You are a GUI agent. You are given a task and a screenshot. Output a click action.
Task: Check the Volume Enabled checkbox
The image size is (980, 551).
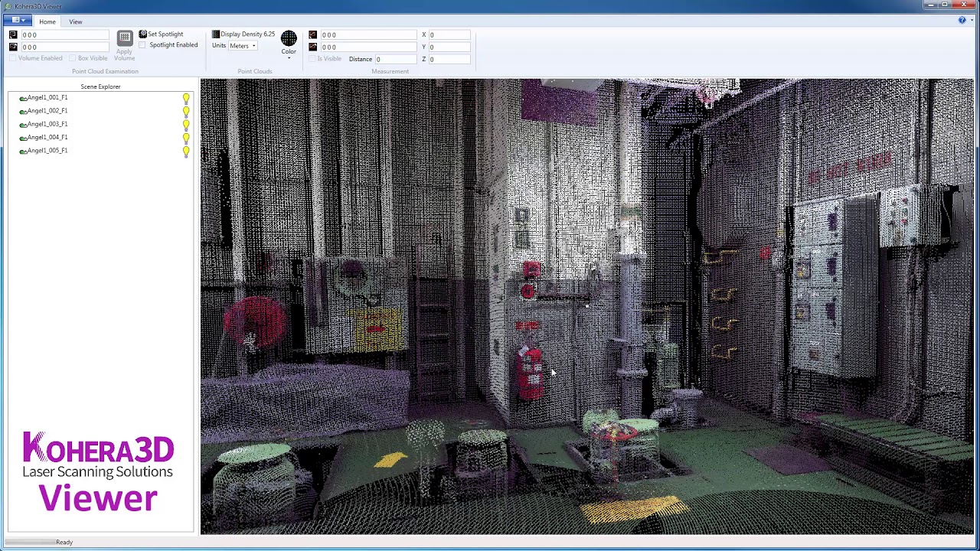[13, 58]
